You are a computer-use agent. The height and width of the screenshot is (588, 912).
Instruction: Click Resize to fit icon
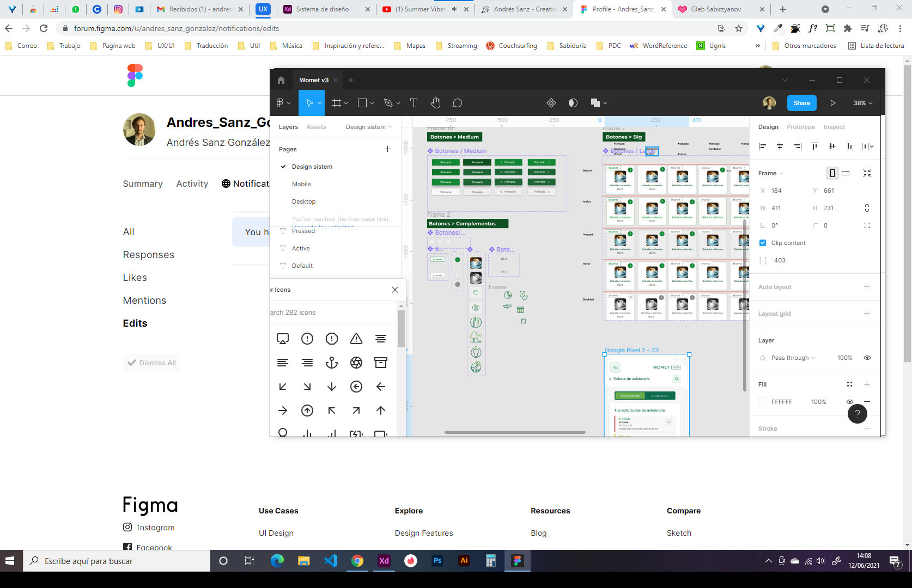pos(867,173)
